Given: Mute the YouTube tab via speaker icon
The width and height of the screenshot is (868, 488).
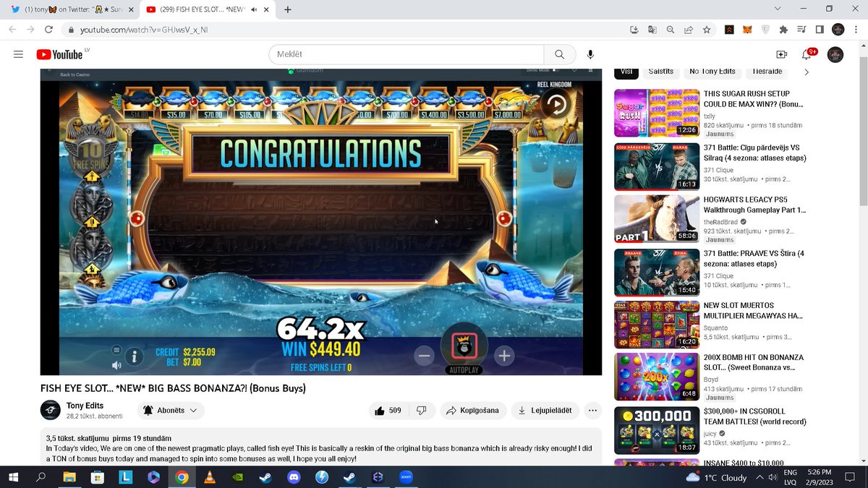Looking at the screenshot, I should 255,9.
